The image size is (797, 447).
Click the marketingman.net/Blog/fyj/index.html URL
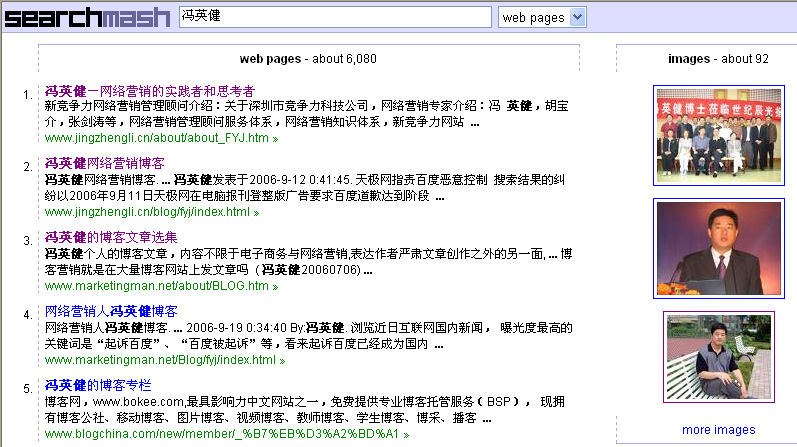tap(159, 360)
